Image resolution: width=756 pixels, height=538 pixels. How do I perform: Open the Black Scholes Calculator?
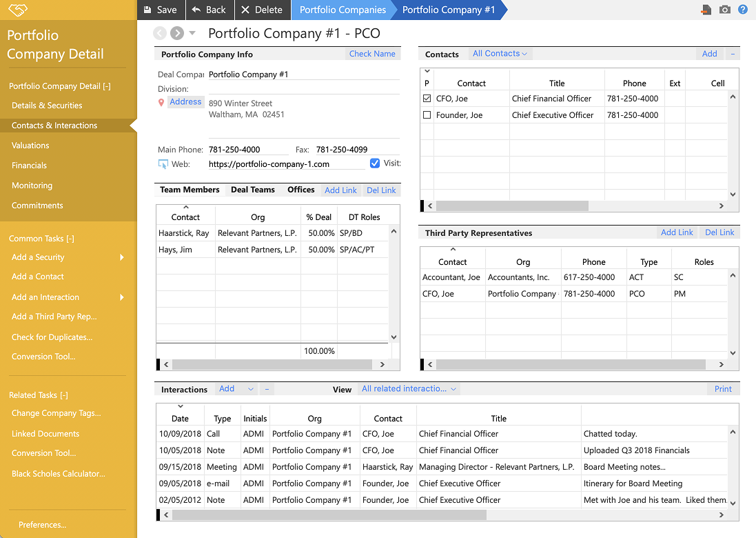(x=59, y=474)
